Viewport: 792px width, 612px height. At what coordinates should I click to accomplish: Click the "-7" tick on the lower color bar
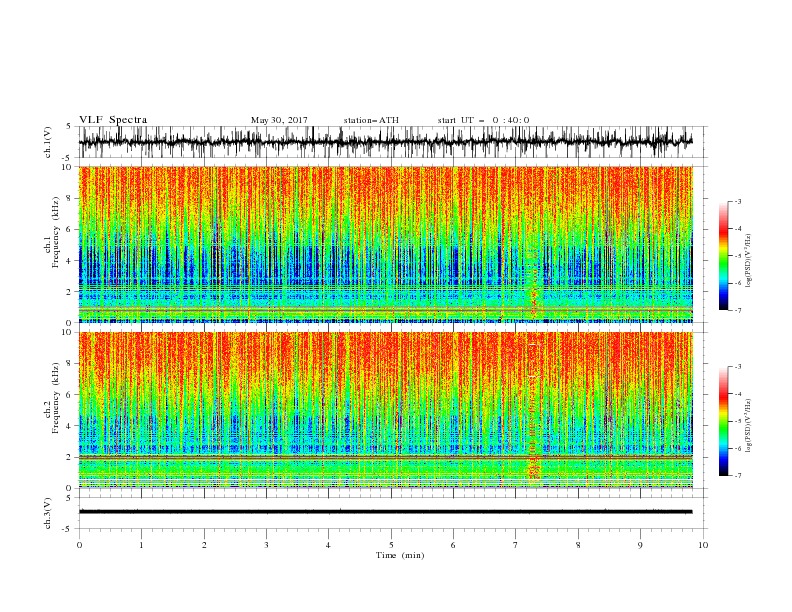click(737, 476)
